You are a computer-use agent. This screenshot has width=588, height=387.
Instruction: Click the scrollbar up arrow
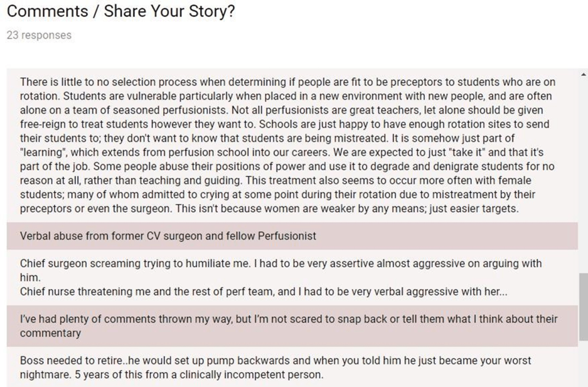tap(584, 74)
